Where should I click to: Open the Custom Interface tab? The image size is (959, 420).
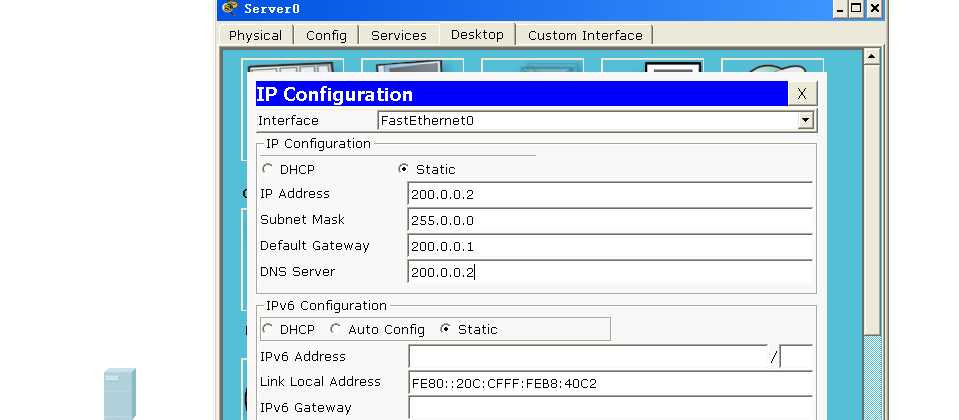[585, 35]
